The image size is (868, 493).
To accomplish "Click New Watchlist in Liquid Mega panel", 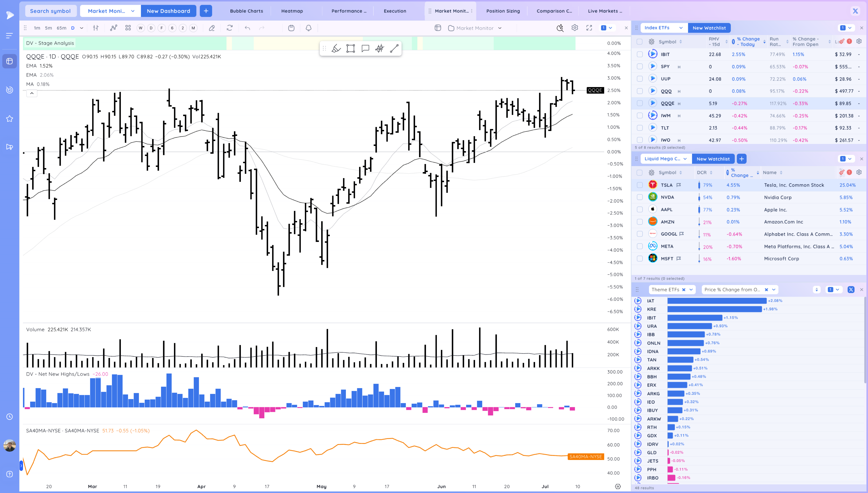I will 713,159.
